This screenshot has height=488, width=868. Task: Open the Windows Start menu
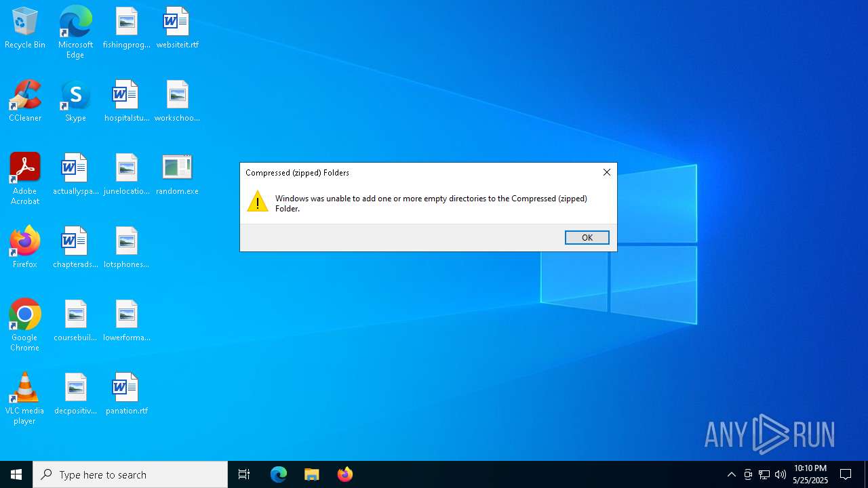pos(16,474)
